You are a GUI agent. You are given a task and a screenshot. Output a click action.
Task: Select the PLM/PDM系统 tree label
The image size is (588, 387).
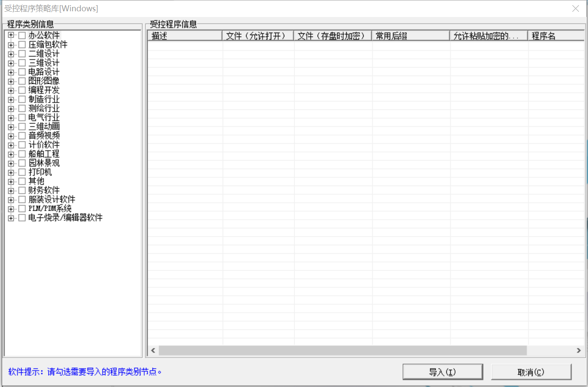point(50,209)
